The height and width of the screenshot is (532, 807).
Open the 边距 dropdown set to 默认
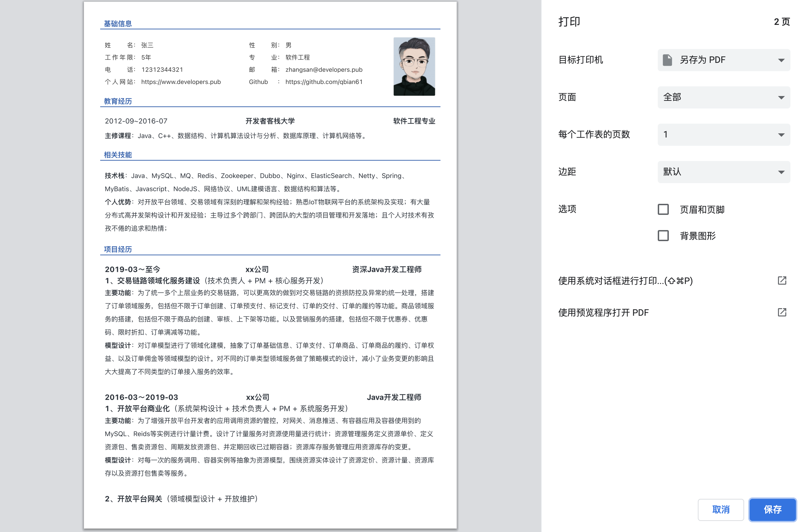click(x=724, y=172)
